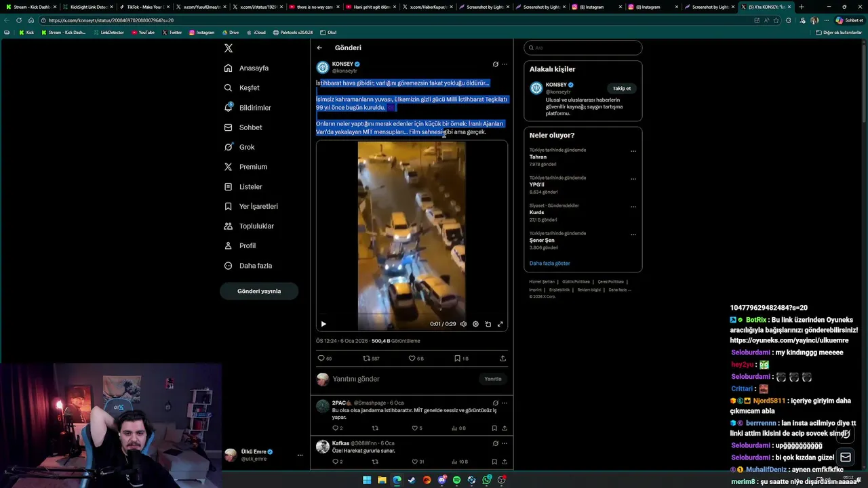868x488 pixels.
Task: Click the Grok icon on the KONSEY post
Action: tap(495, 64)
